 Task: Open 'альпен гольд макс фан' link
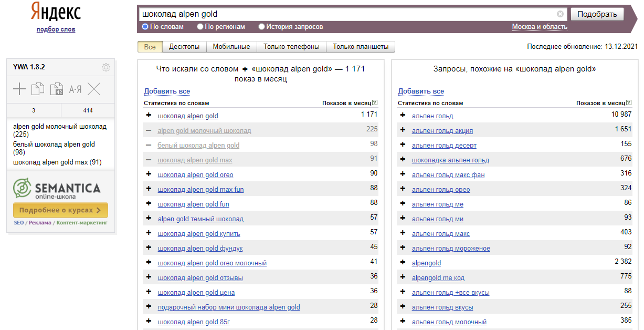[x=448, y=175]
